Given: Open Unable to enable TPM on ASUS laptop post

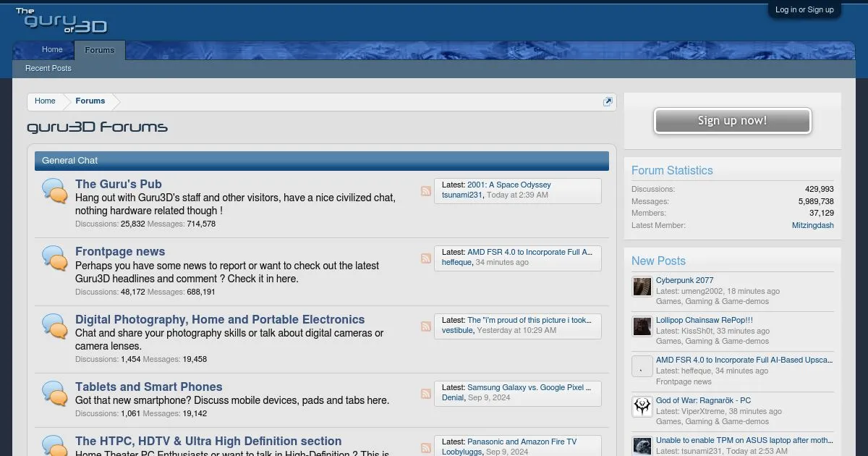Looking at the screenshot, I should (744, 440).
